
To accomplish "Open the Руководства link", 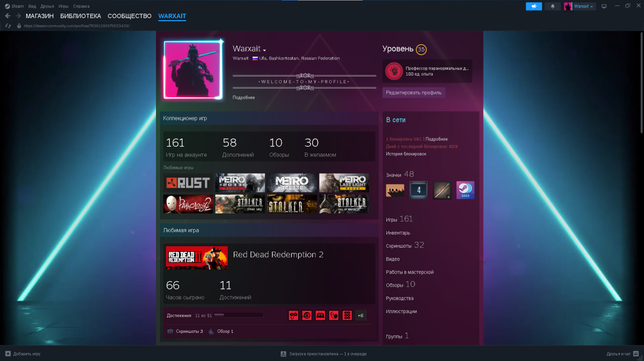I will coord(399,299).
